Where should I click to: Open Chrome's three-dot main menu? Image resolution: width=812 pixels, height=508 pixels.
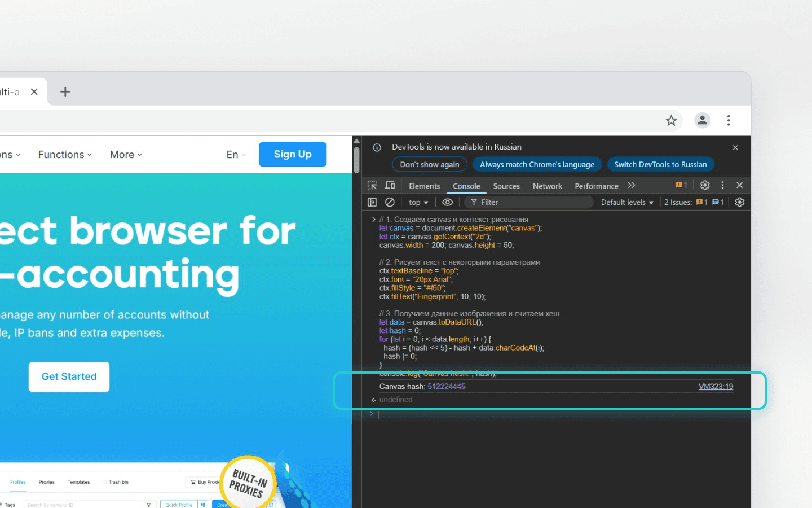coord(729,120)
